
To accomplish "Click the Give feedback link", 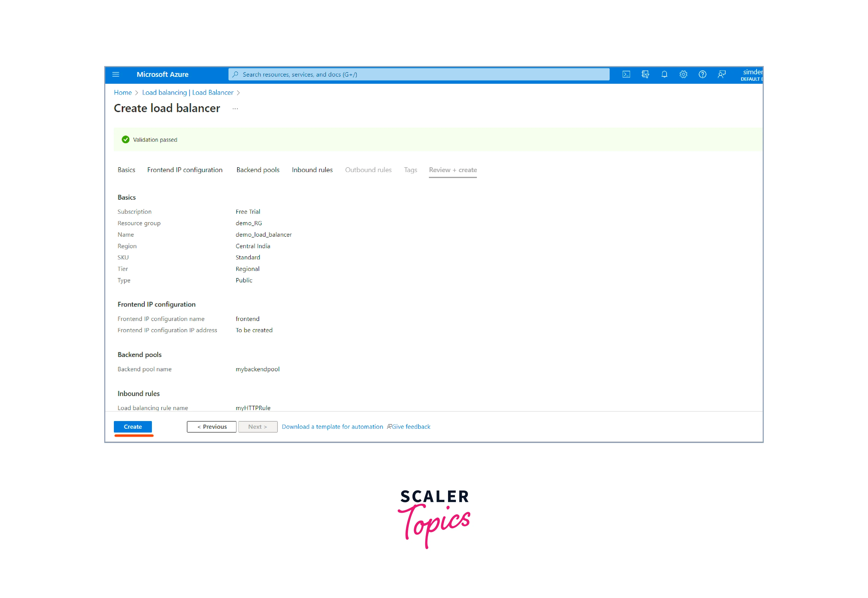I will tap(411, 427).
